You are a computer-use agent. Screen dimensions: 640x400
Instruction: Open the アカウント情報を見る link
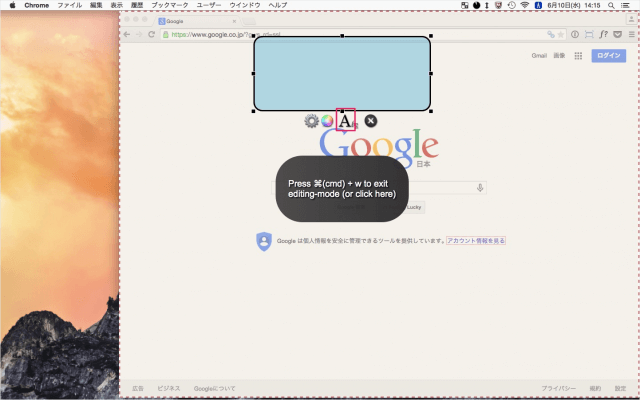point(476,241)
